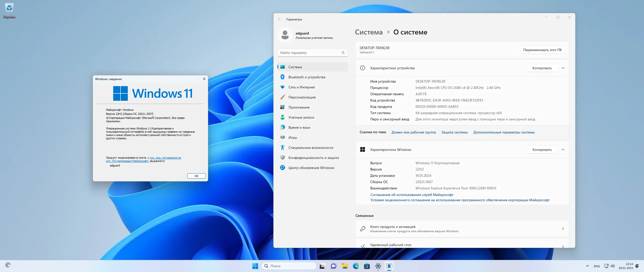Viewport: 644px width, 272px height.
Task: Open Специальные возможности settings
Action: 311,147
